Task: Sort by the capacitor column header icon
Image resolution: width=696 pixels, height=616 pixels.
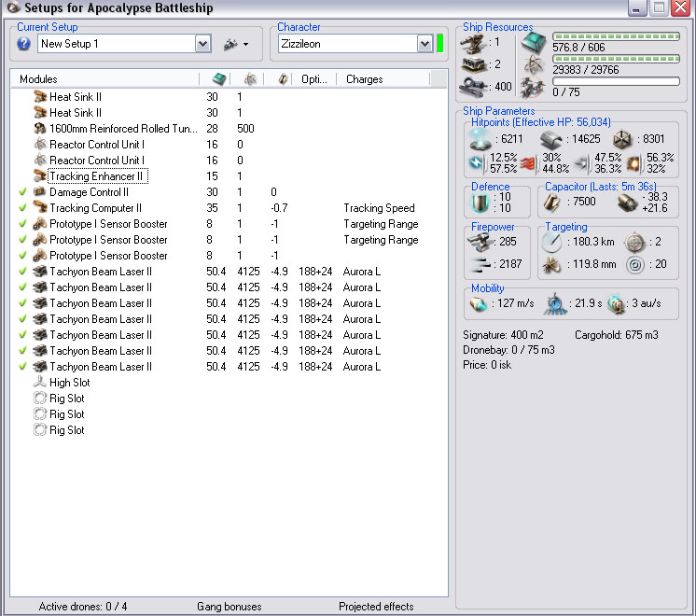Action: coord(283,79)
